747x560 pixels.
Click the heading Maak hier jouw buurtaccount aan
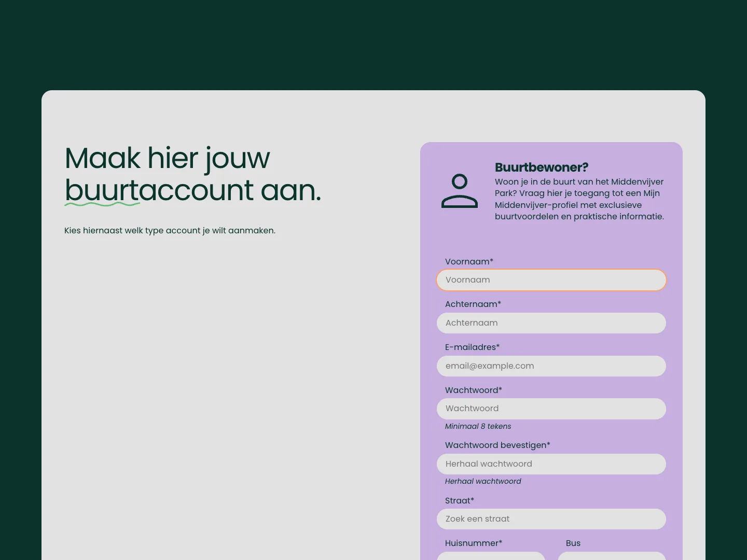[x=193, y=174]
